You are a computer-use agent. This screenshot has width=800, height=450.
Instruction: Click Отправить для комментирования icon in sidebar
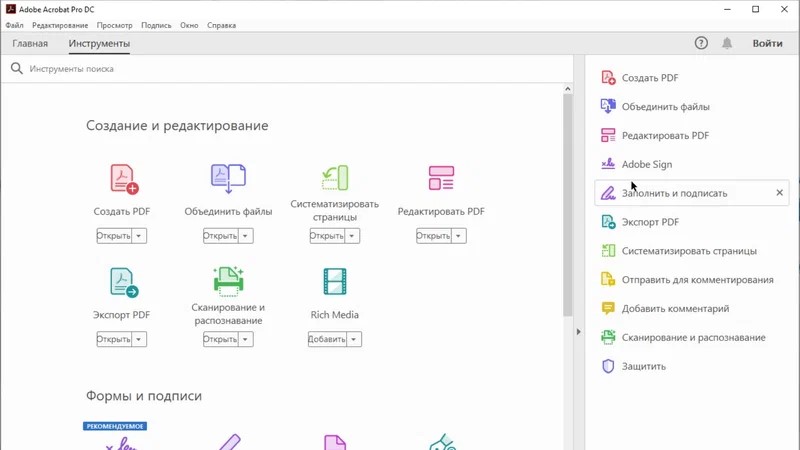[608, 279]
